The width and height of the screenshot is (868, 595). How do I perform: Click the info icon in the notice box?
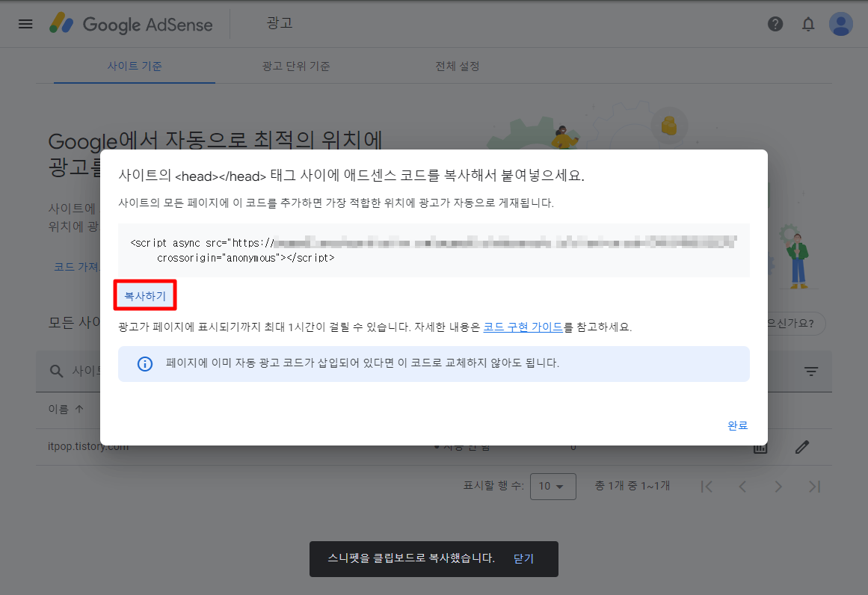pyautogui.click(x=145, y=363)
